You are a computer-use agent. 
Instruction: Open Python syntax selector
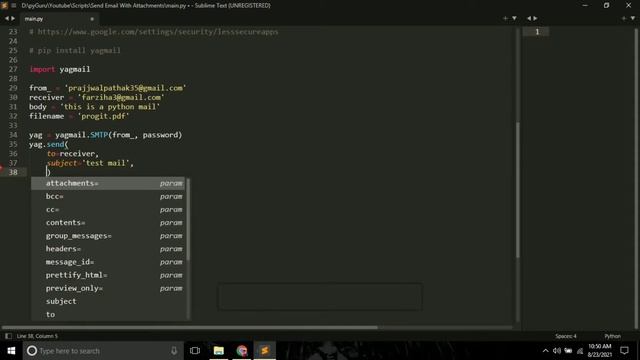click(x=612, y=336)
